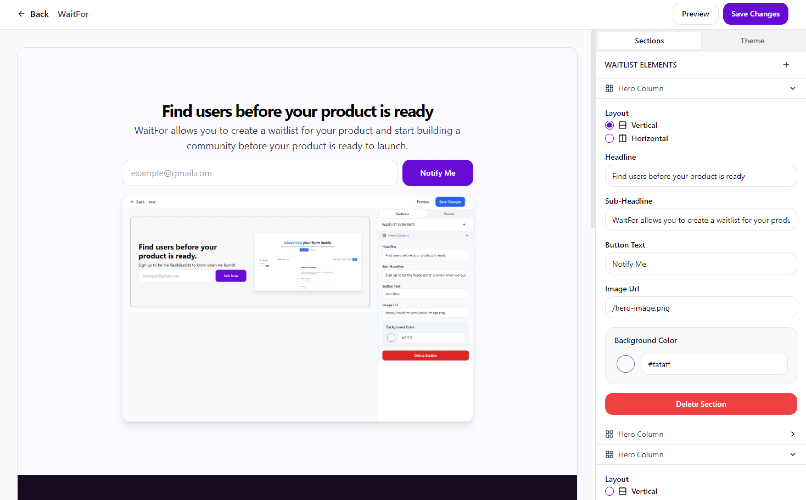Select the Vertical radio in the bottom section
This screenshot has width=806, height=500.
coord(610,491)
